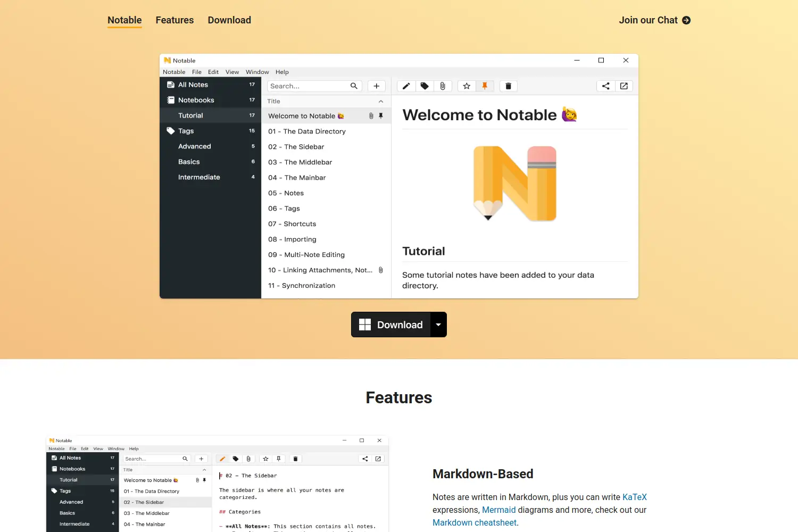Click the Notable link in the site navigation
This screenshot has height=532, width=798.
click(x=124, y=20)
